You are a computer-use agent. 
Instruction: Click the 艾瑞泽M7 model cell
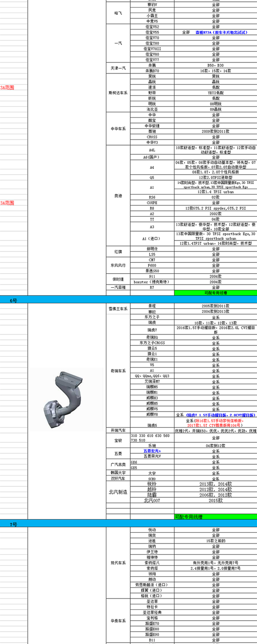[x=152, y=381]
